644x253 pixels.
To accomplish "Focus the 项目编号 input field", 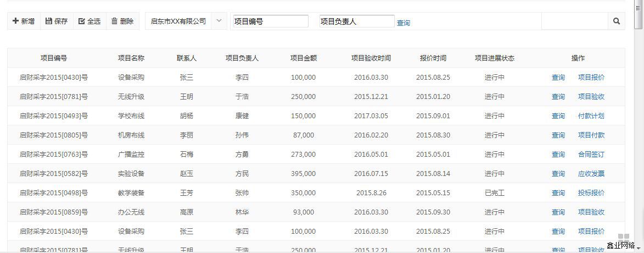I will tap(270, 21).
